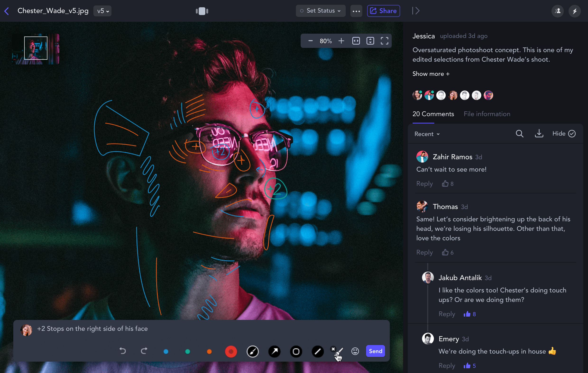Open the v5 version dropdown
This screenshot has width=588, height=373.
pos(102,11)
